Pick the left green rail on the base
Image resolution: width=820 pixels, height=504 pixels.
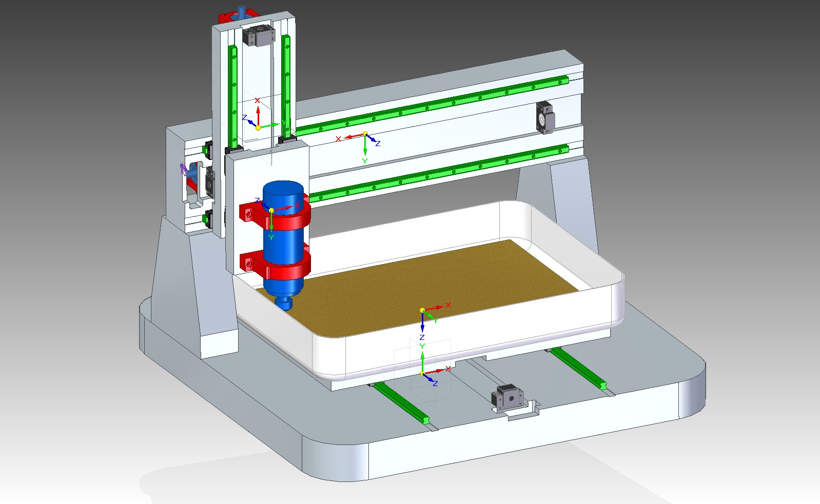(x=402, y=403)
